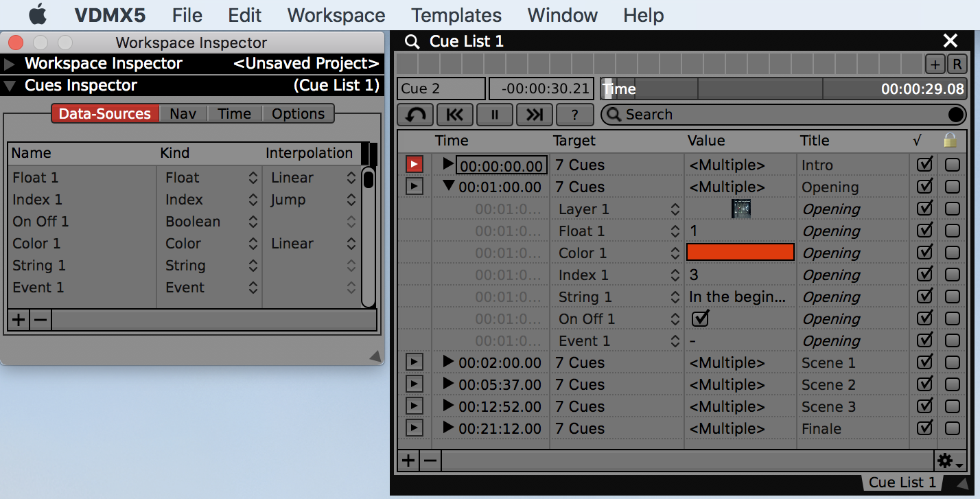Pause cue list playback
This screenshot has width=980, height=499.
pos(495,115)
